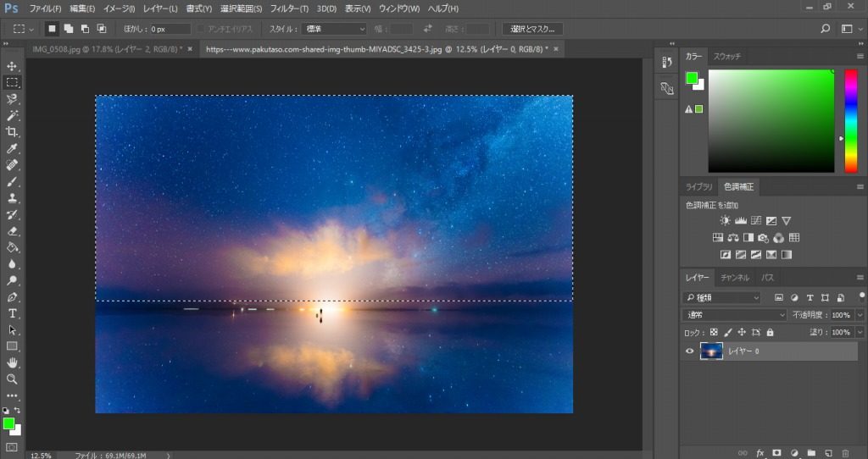
Task: Pick the Eyedropper tool
Action: point(12,148)
